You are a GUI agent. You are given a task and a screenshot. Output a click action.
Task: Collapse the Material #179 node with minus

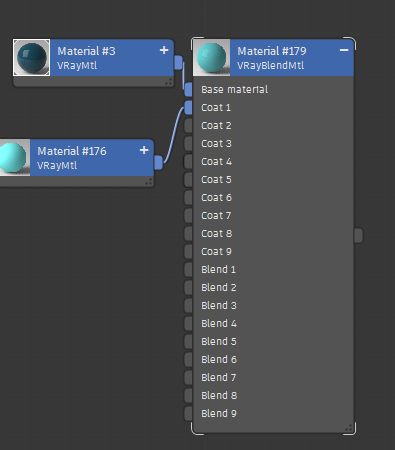344,50
